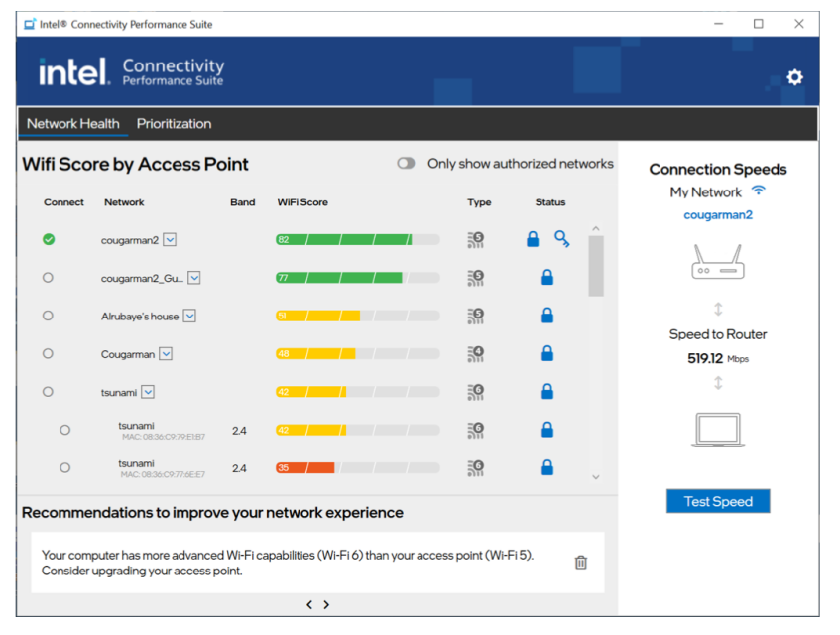
Task: Click the Wi-Fi type icon for cougarman2_Gu
Action: (x=475, y=278)
